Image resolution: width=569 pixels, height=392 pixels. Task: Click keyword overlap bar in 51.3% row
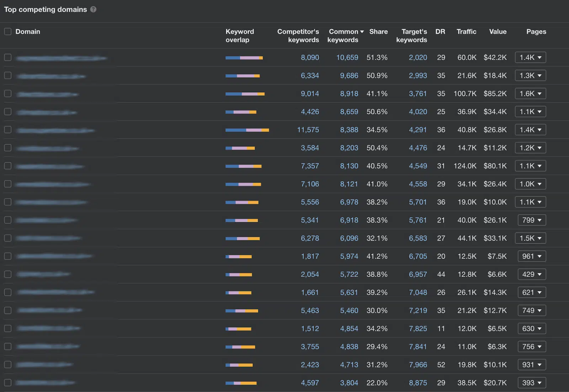(x=244, y=58)
